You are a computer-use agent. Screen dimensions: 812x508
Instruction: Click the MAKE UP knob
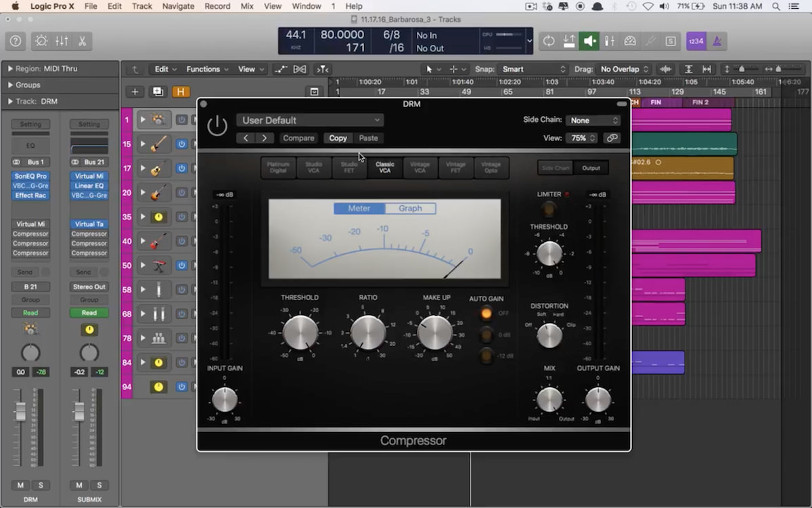point(435,333)
